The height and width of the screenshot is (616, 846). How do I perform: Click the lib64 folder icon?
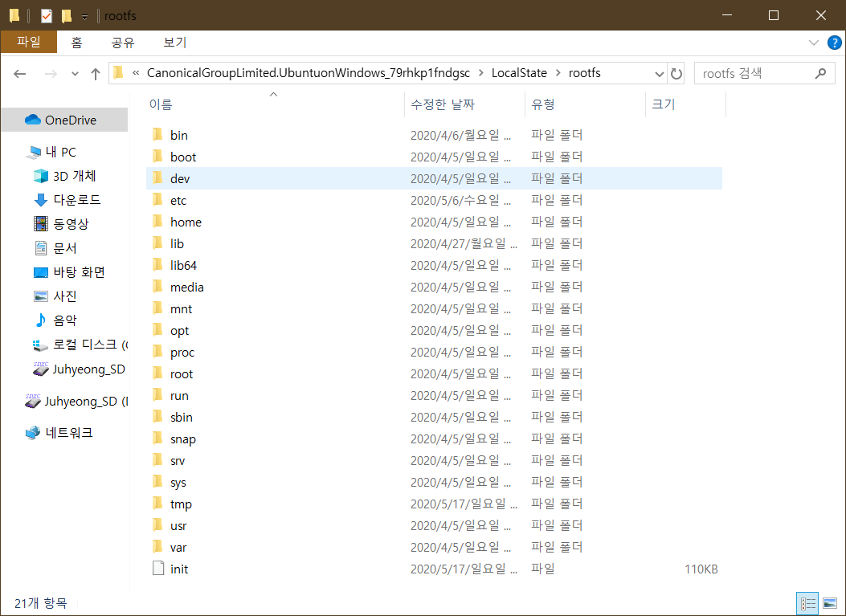pyautogui.click(x=157, y=265)
